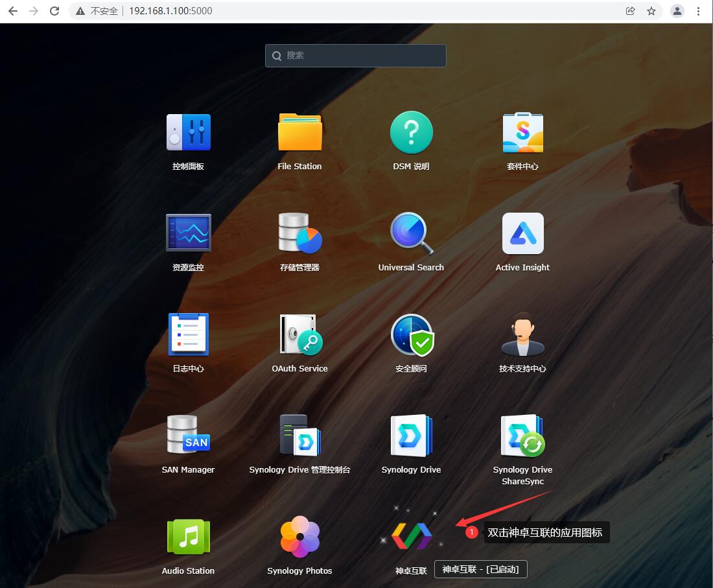Open the DSM 说明 help app
The height and width of the screenshot is (588, 713).
tap(411, 132)
